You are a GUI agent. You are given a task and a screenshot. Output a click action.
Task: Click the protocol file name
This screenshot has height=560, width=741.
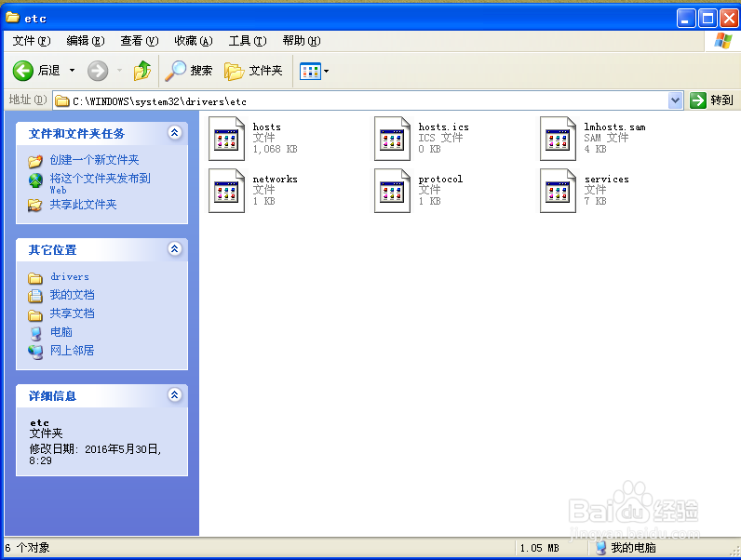(440, 180)
